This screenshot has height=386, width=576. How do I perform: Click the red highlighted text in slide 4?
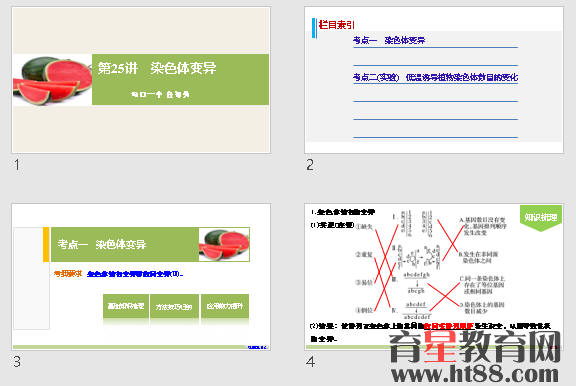point(449,326)
